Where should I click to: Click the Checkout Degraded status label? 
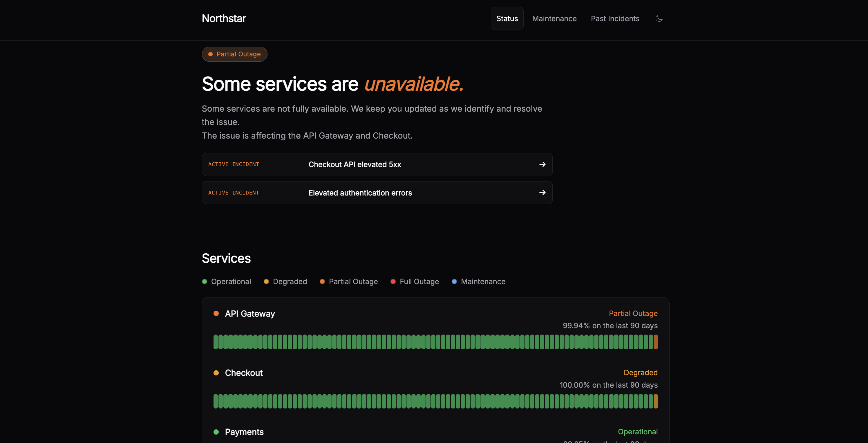pos(641,373)
